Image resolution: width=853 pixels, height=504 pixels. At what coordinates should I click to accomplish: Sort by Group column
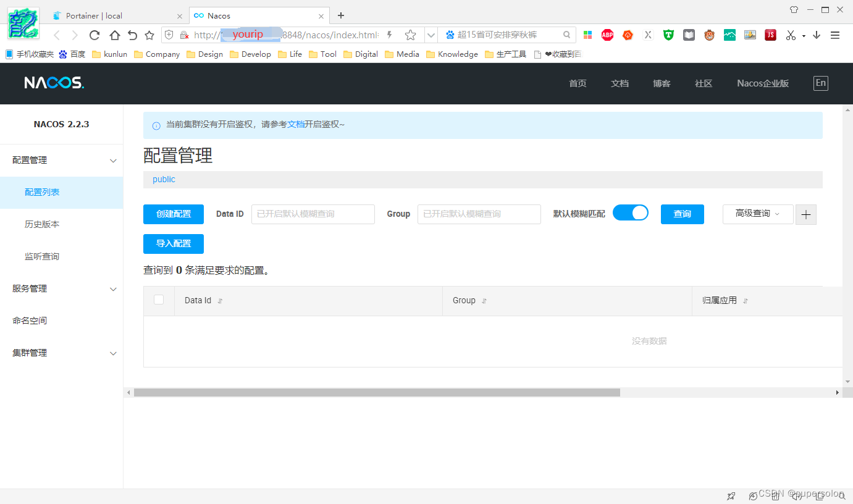coord(484,301)
